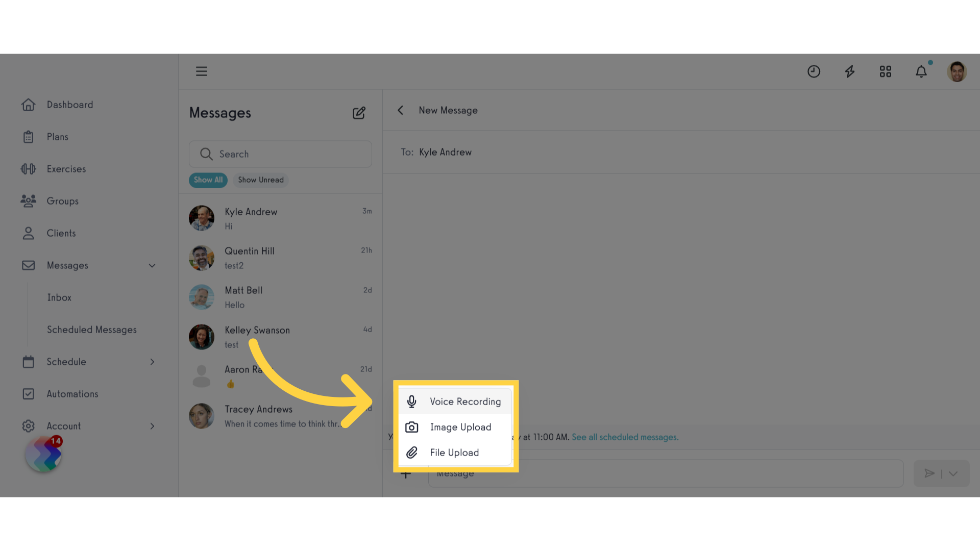
Task: Click See all scheduled messages link
Action: (x=624, y=437)
